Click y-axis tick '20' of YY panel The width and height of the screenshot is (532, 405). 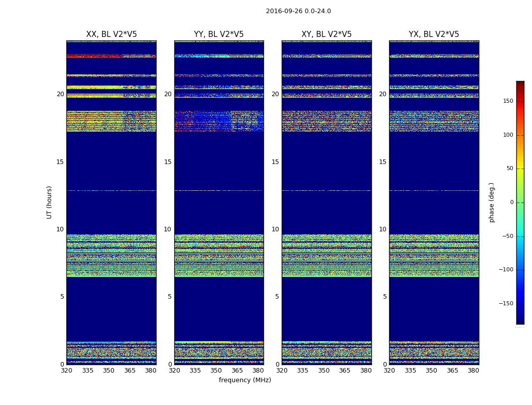(x=168, y=94)
